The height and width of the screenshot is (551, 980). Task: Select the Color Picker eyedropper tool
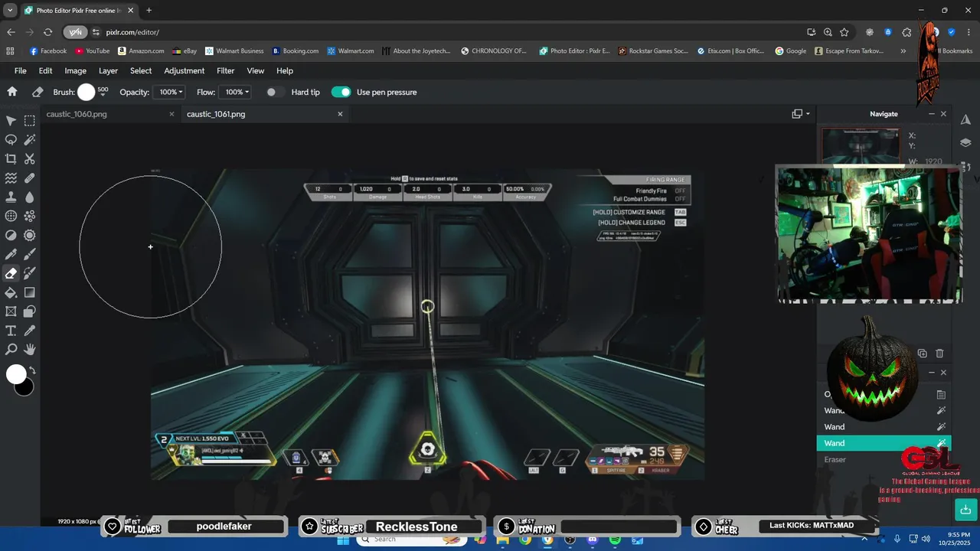(30, 331)
